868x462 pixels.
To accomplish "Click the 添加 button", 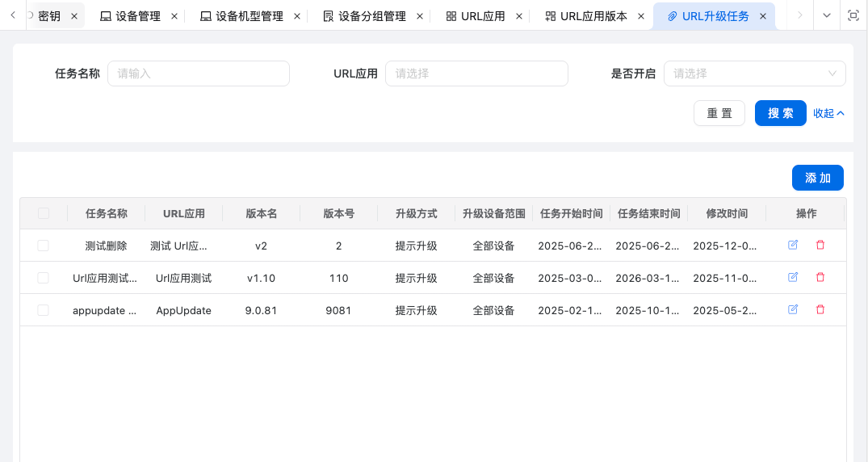I will (x=817, y=178).
